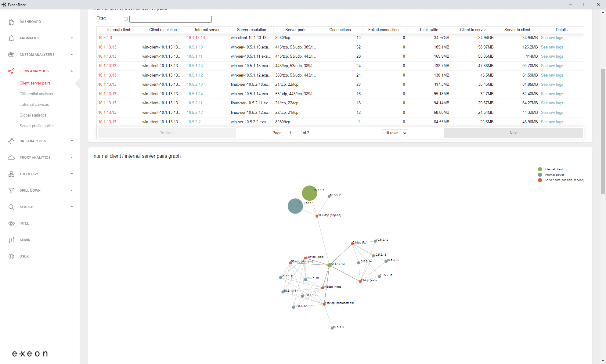Open Differential analyzer submenu item
Viewport: 606px width, 364px height.
(36, 94)
